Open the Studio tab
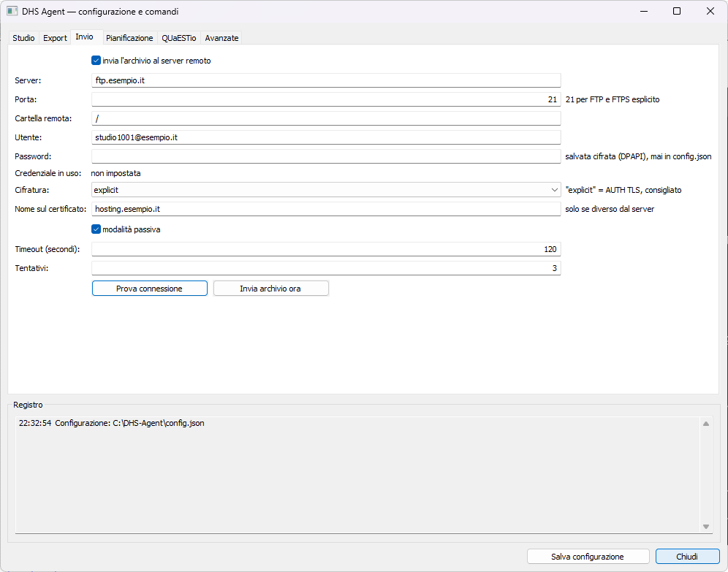Viewport: 728px width, 572px height. click(23, 38)
